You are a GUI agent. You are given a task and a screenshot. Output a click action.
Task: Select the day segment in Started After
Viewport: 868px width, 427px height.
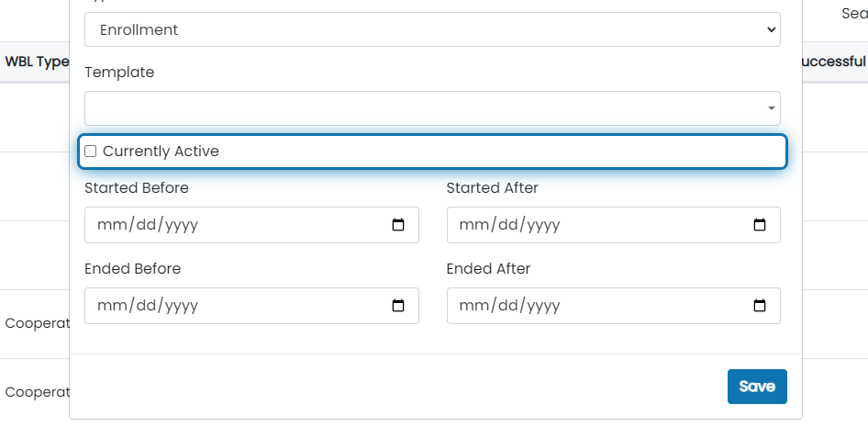508,225
